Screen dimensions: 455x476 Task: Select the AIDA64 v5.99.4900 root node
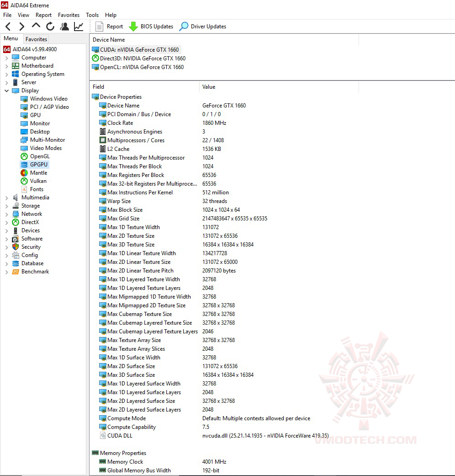30,49
